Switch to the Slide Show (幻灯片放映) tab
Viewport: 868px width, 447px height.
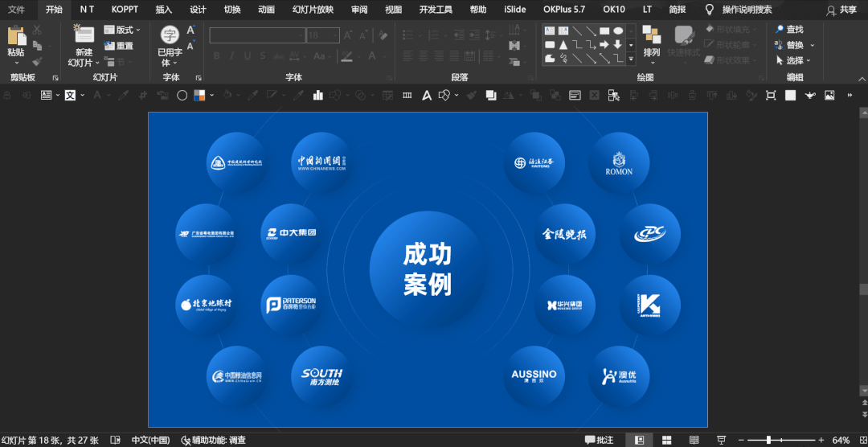pos(313,10)
